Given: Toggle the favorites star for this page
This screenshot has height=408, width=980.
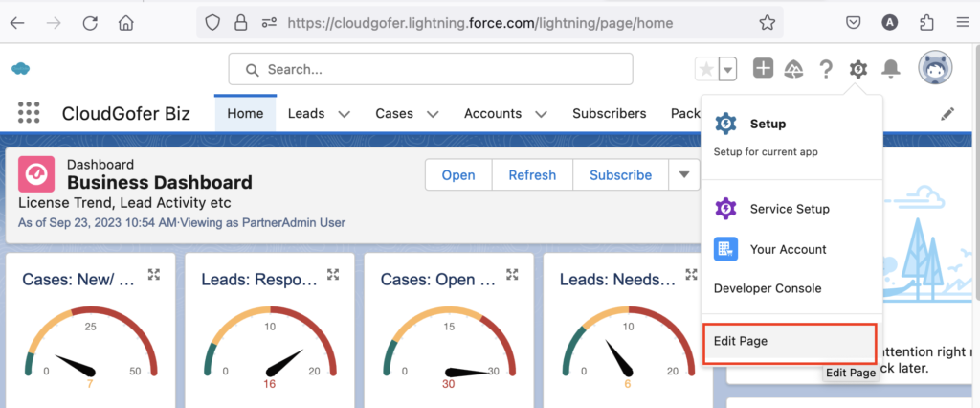Looking at the screenshot, I should click(706, 69).
